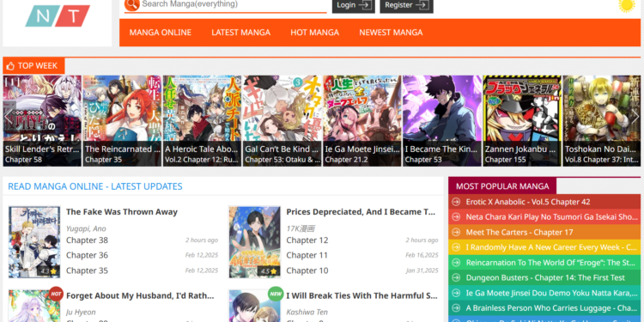The width and height of the screenshot is (644, 322).
Task: Focus the Search Manga input field
Action: 234,4
